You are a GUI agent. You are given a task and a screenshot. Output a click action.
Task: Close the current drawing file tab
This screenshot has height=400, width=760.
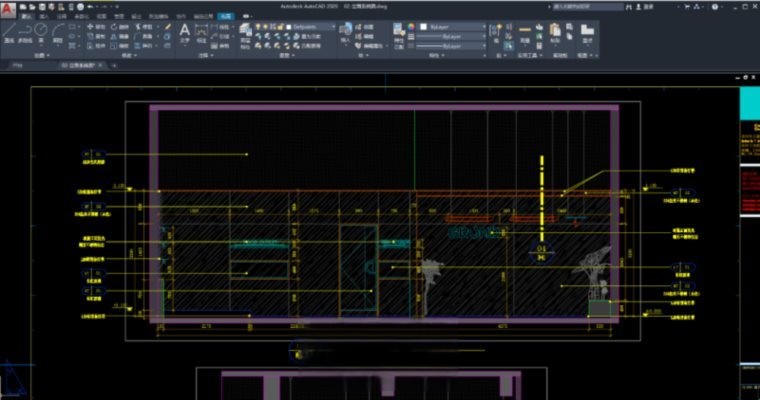click(x=101, y=64)
